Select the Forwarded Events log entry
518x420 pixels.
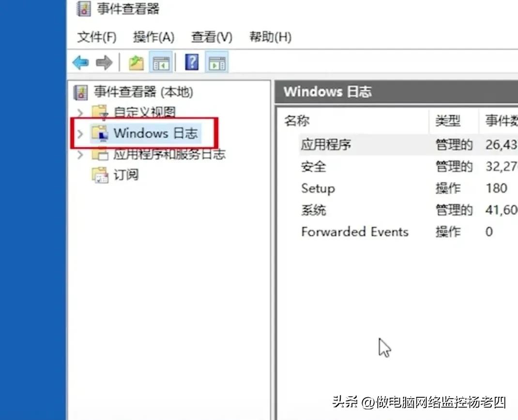pos(355,232)
